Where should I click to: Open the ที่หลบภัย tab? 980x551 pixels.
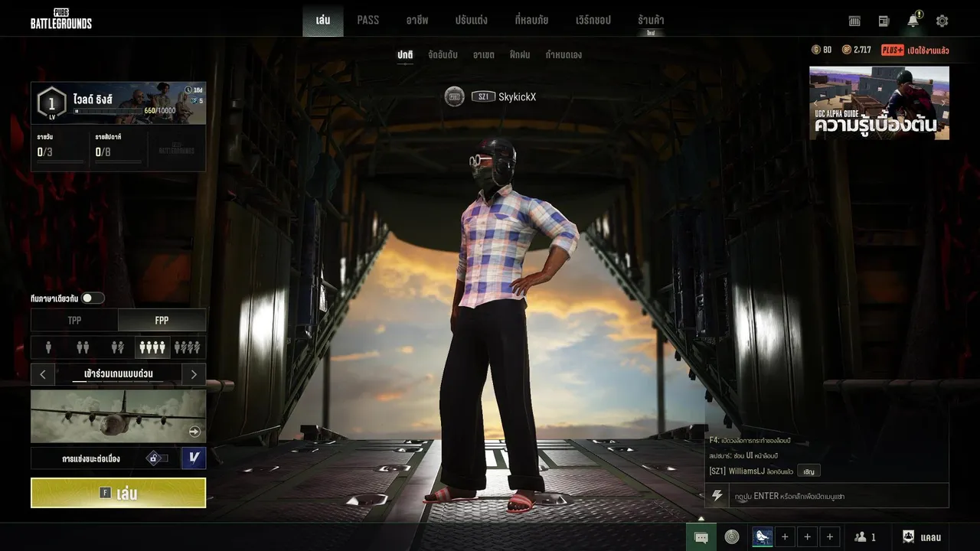point(531,20)
